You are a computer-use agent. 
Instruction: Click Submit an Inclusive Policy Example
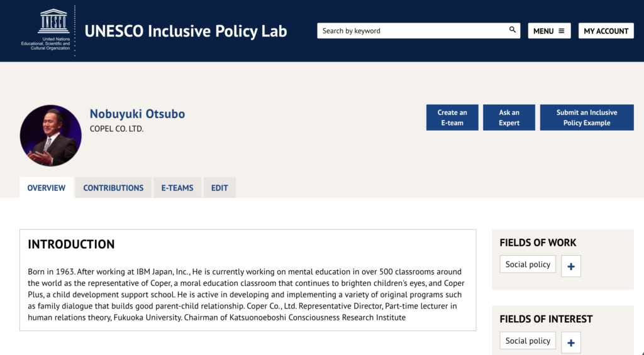point(586,117)
